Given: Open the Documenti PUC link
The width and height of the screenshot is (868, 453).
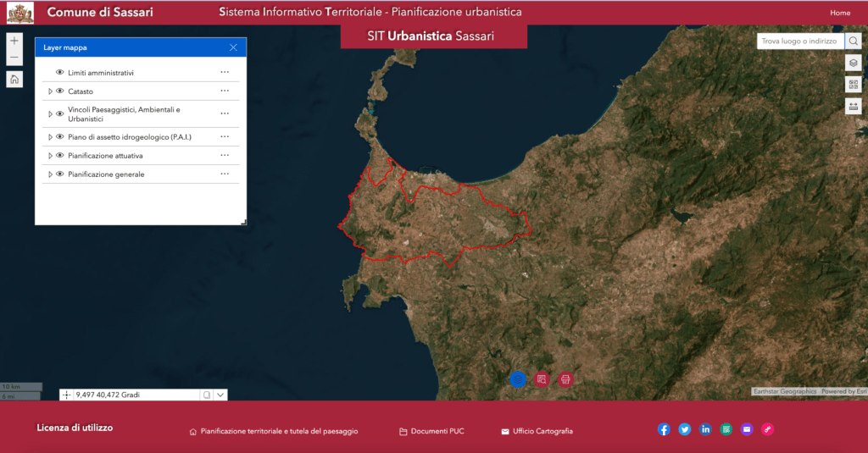Looking at the screenshot, I should click(437, 431).
